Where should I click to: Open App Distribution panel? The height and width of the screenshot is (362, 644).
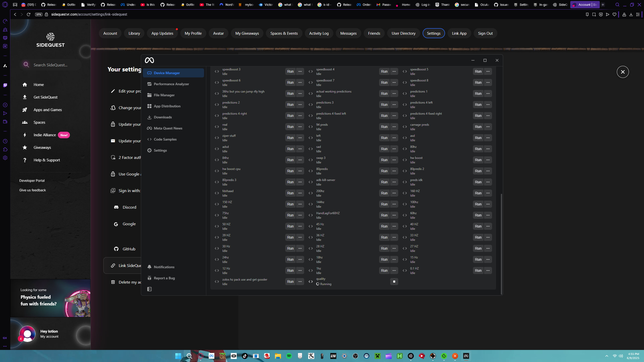167,106
